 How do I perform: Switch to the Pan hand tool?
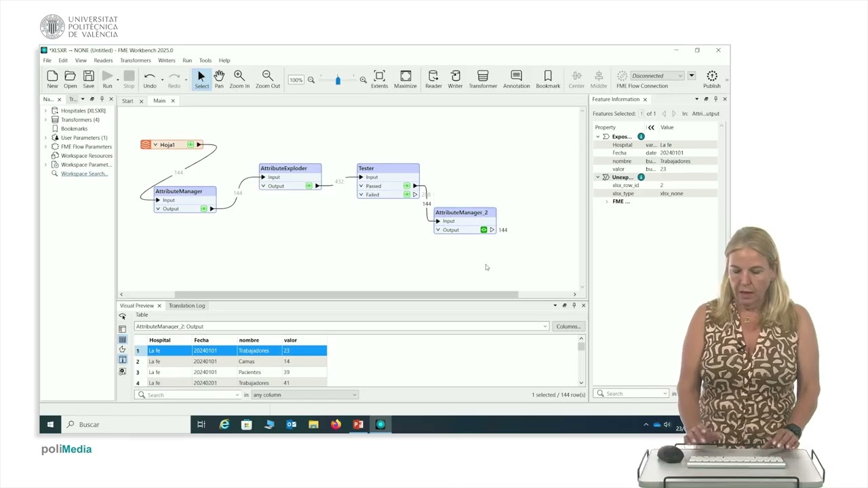pos(219,79)
